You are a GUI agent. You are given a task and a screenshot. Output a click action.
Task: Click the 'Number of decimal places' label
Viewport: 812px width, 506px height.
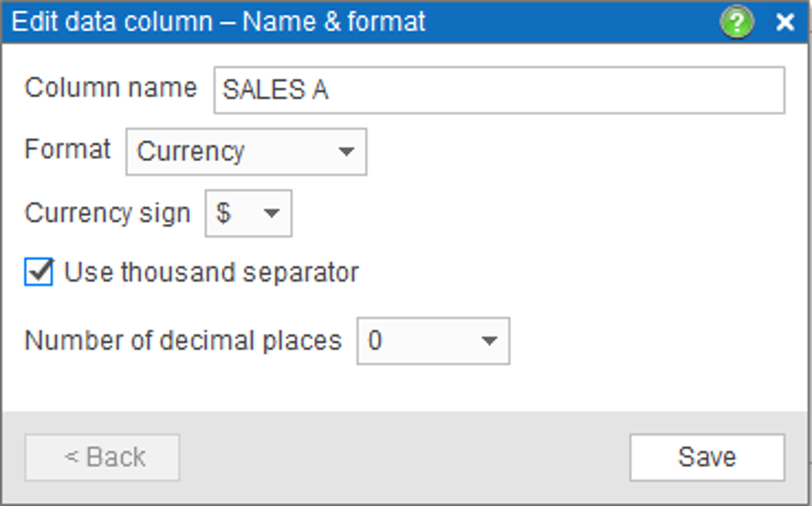(x=183, y=340)
